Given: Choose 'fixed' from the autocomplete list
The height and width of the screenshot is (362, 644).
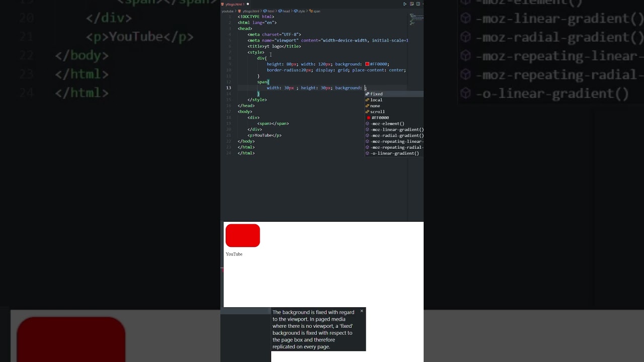Looking at the screenshot, I should tap(394, 94).
